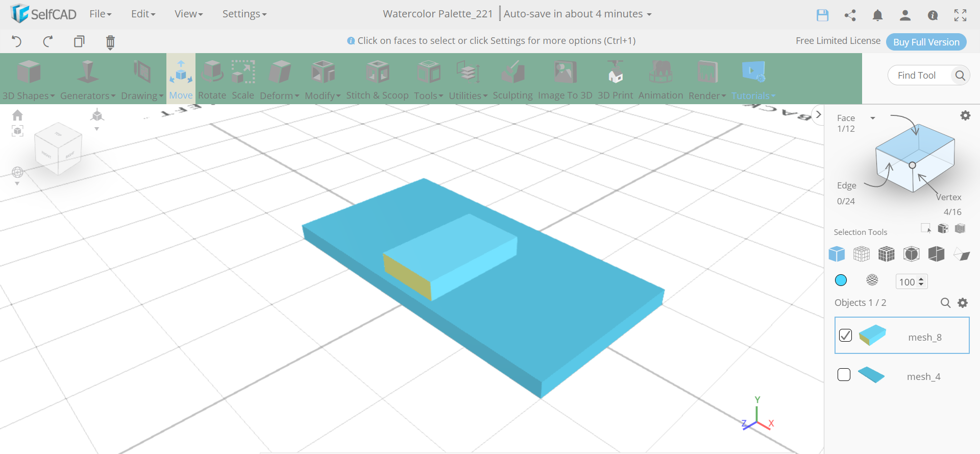The width and height of the screenshot is (980, 454).
Task: Collapse right panel with chevron arrow
Action: (818, 114)
